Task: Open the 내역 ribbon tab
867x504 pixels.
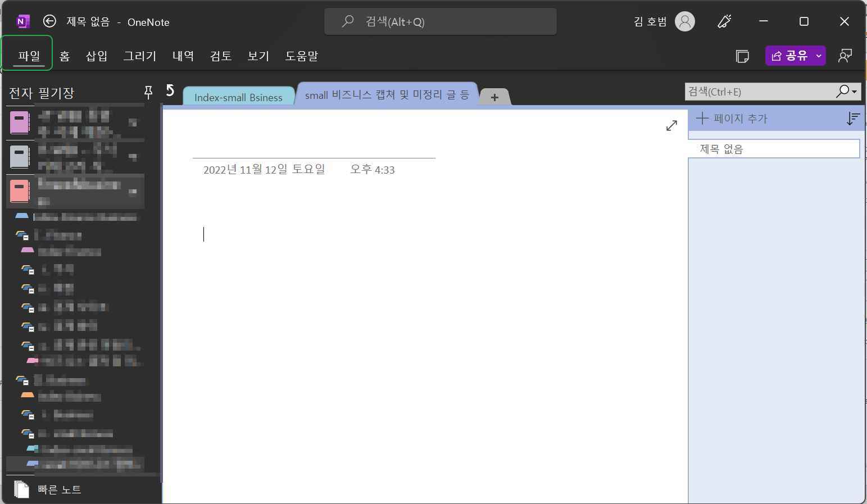Action: pyautogui.click(x=183, y=56)
